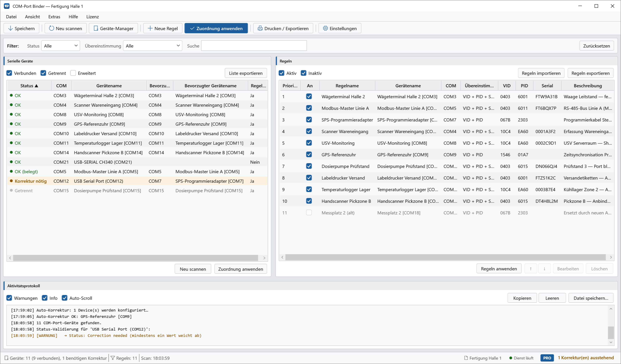Toggle the Aktiv rules checkbox
Image resolution: width=621 pixels, height=364 pixels.
point(281,73)
